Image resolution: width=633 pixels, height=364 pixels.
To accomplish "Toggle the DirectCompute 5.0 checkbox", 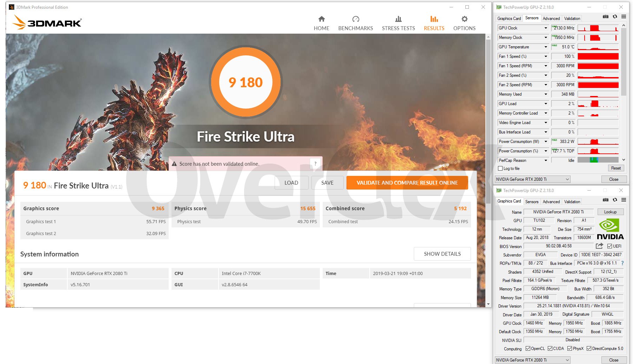I will pos(589,348).
